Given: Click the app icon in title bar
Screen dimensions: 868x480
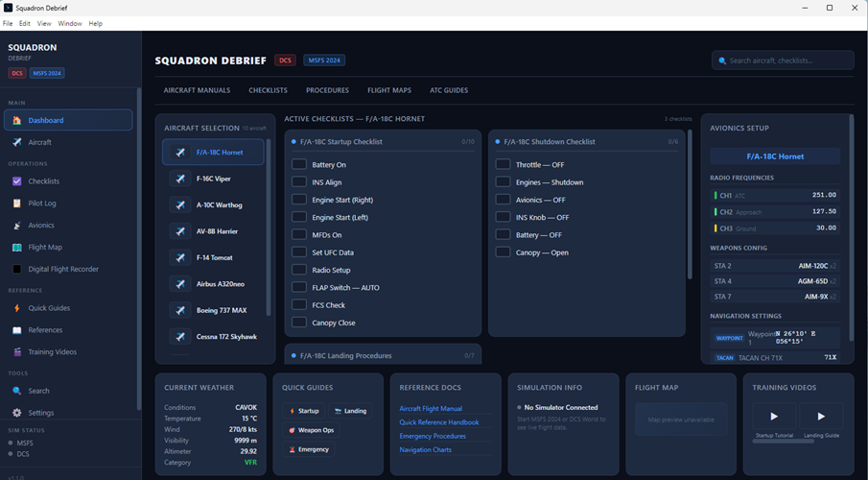Looking at the screenshot, I should pos(8,8).
